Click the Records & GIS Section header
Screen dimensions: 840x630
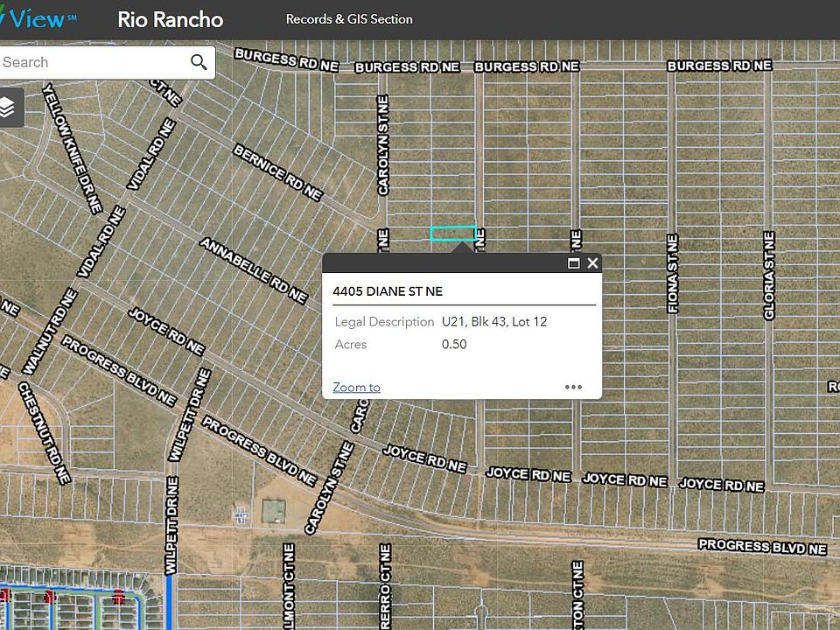coord(349,19)
